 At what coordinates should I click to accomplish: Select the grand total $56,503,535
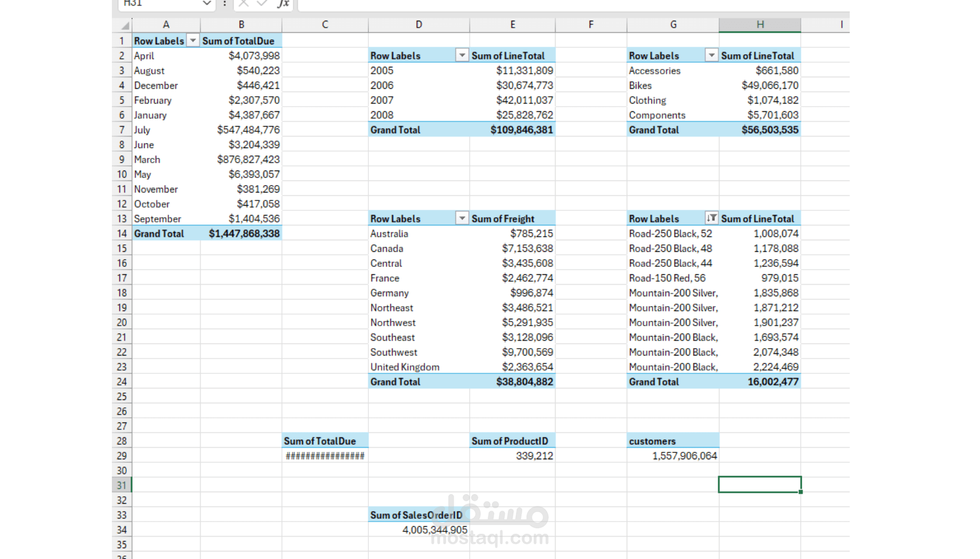(760, 130)
